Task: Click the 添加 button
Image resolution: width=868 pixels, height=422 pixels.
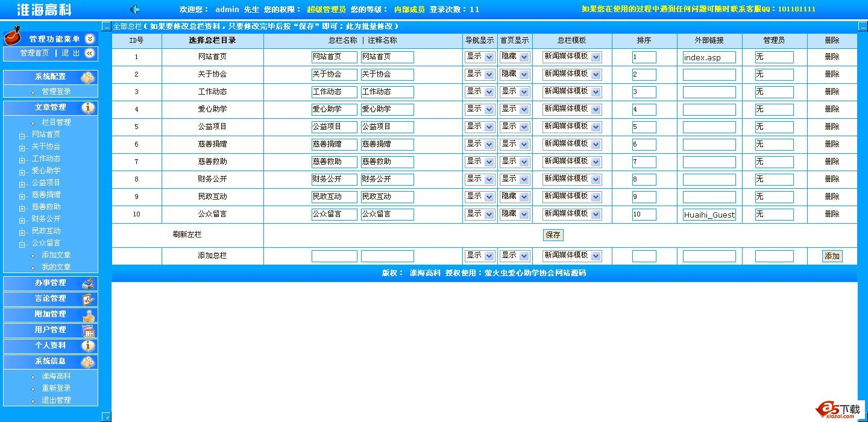Action: 832,256
